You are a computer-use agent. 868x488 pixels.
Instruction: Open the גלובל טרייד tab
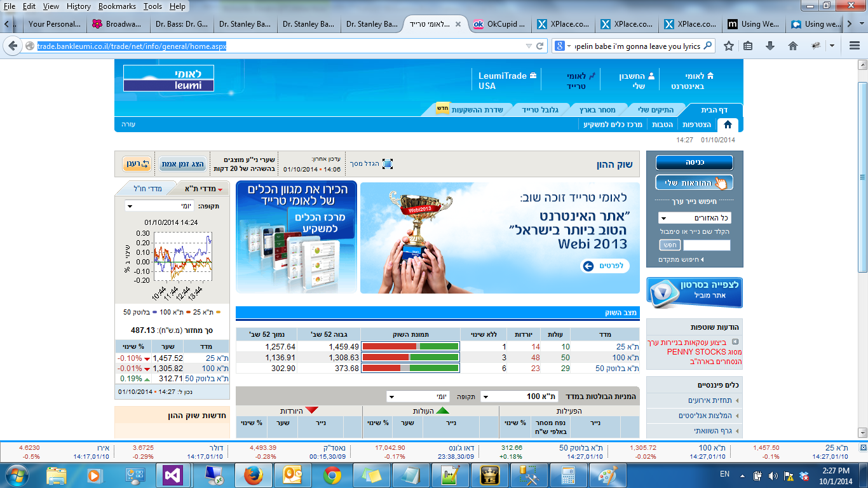[x=539, y=109]
